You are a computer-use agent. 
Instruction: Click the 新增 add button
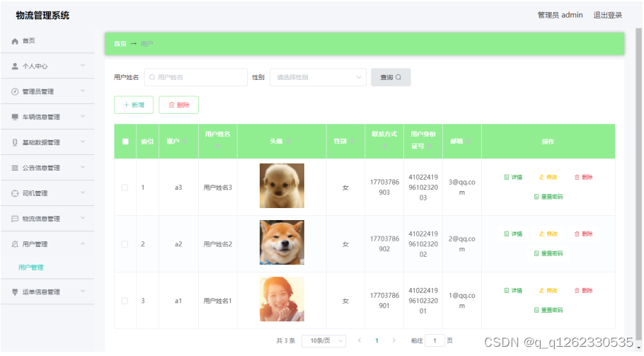click(134, 105)
